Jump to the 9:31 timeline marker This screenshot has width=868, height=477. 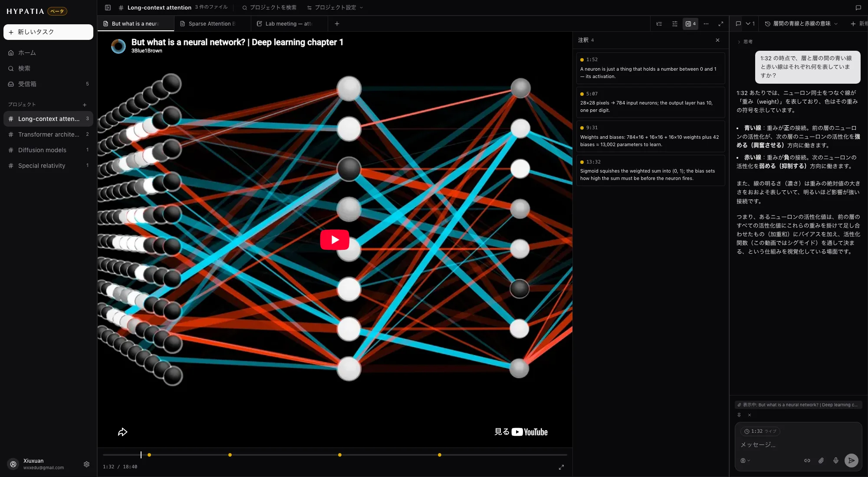340,455
